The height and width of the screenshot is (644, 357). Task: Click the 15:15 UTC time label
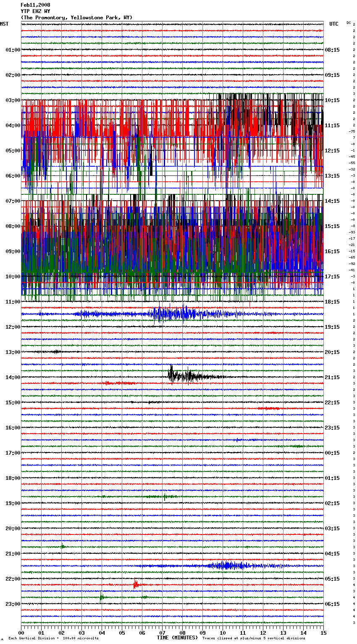click(332, 226)
